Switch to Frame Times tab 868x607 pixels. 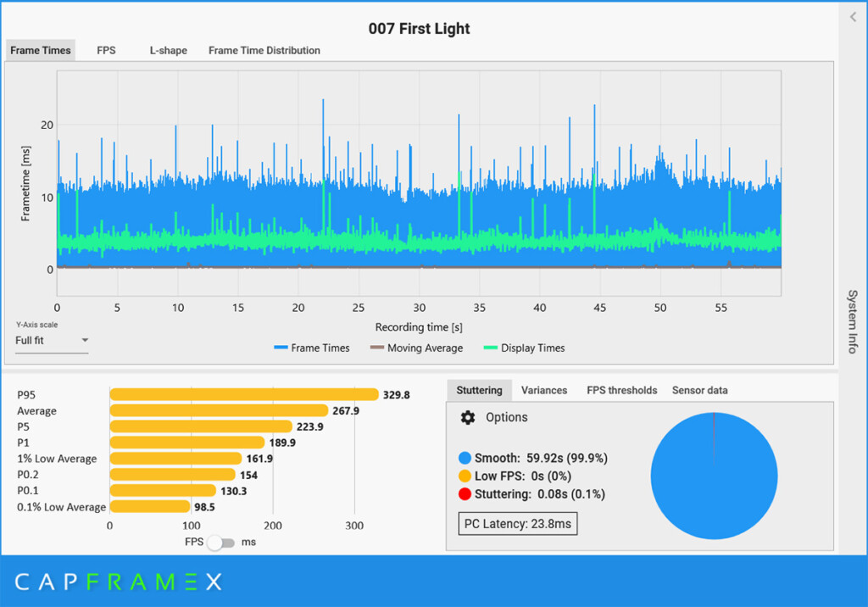click(41, 50)
